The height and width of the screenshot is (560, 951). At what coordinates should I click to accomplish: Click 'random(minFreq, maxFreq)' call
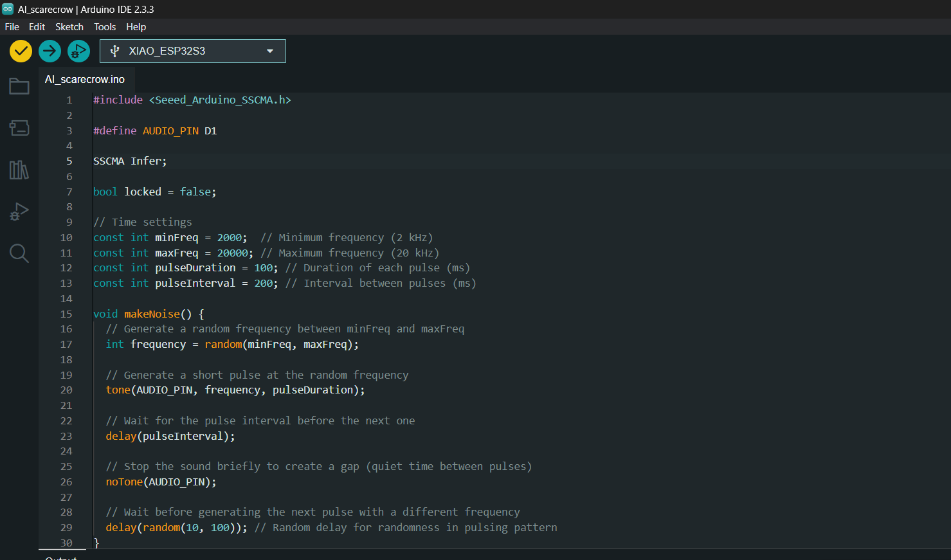(x=279, y=344)
